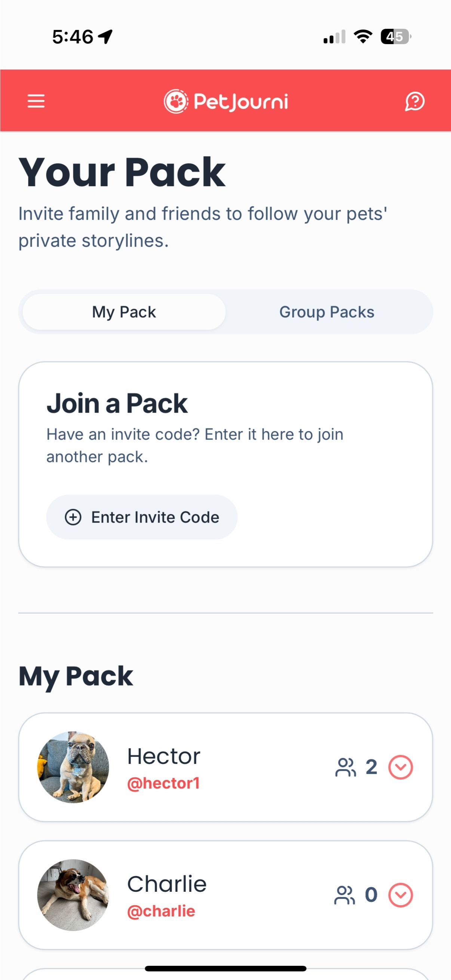Tap the help chat icon
This screenshot has width=451, height=980.
(414, 101)
